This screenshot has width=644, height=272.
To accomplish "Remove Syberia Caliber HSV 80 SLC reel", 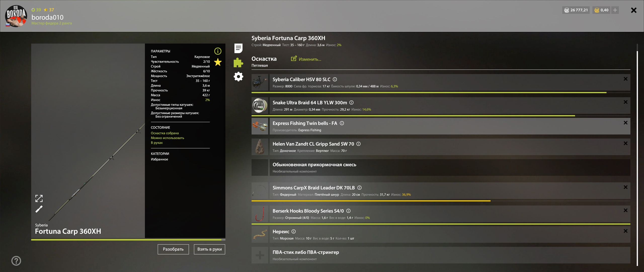I will coord(626,79).
